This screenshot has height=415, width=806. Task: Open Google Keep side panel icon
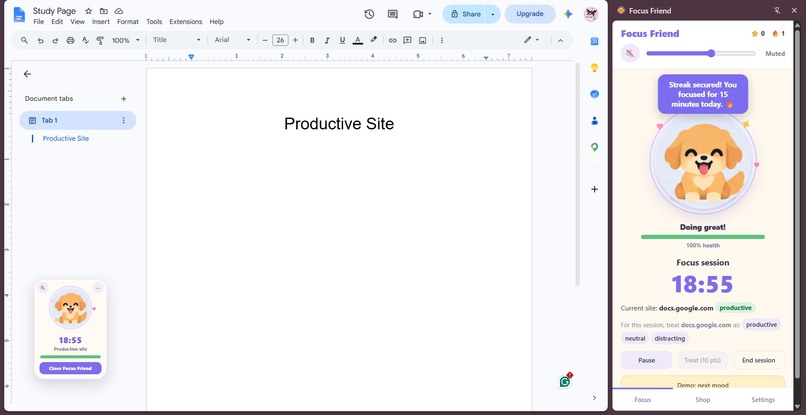tap(594, 67)
